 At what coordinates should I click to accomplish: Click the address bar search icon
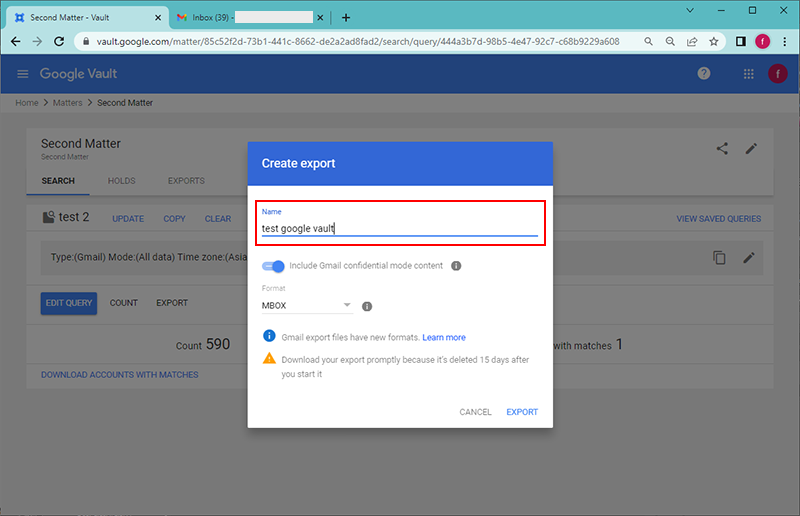648,42
